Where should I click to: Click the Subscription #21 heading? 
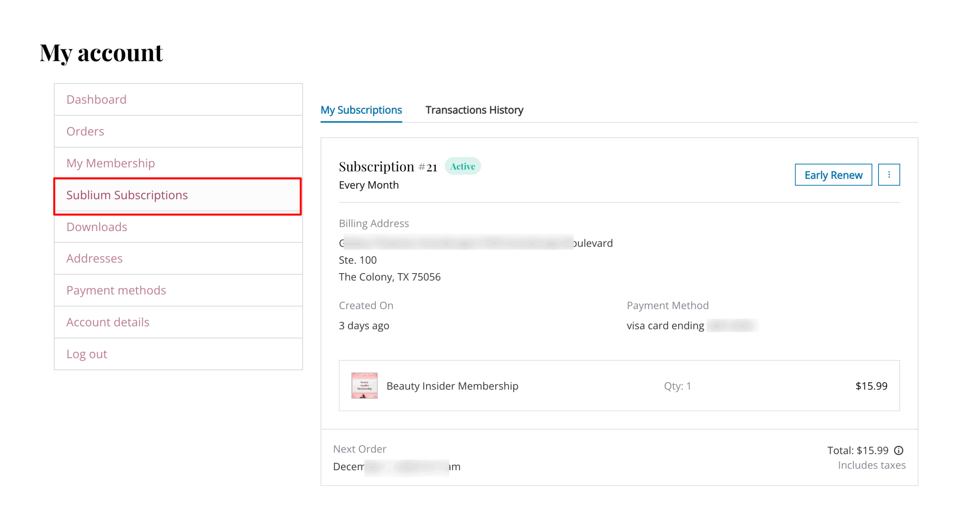(x=387, y=167)
